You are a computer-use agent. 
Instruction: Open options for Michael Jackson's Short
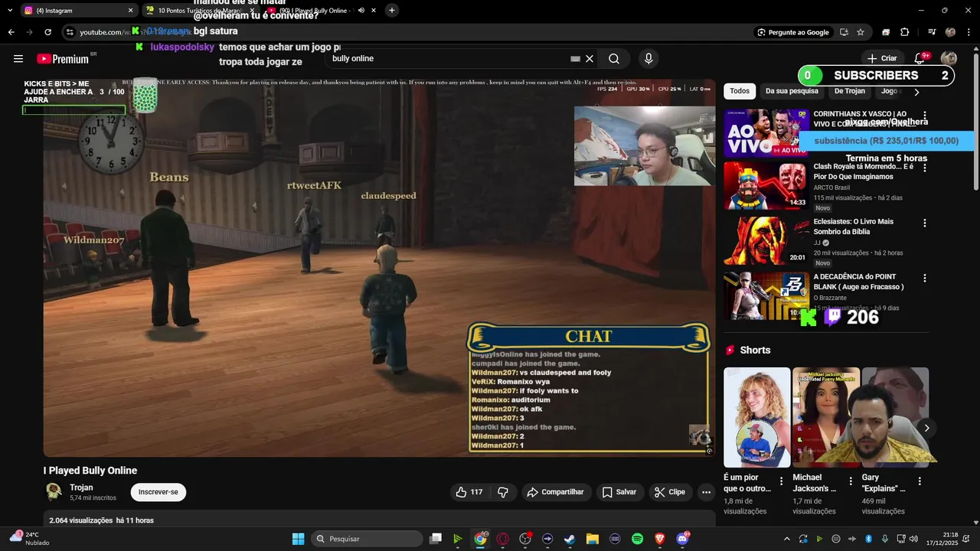pyautogui.click(x=850, y=481)
